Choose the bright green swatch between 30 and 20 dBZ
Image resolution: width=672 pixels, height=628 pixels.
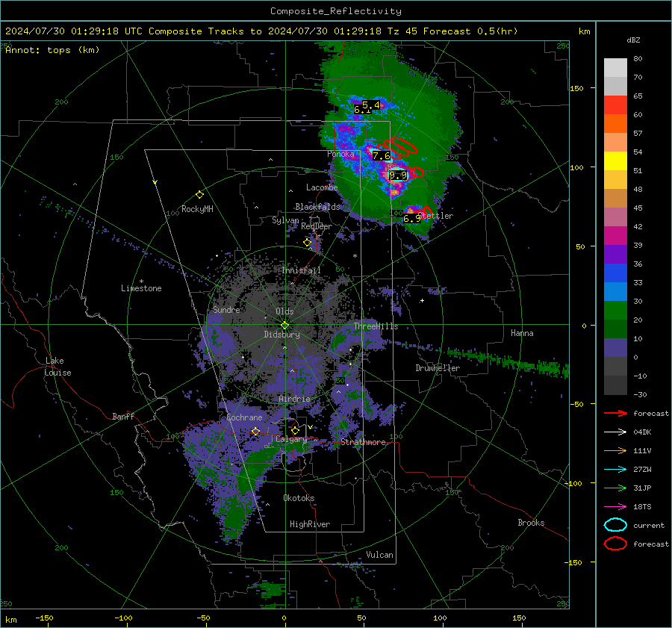click(x=615, y=311)
